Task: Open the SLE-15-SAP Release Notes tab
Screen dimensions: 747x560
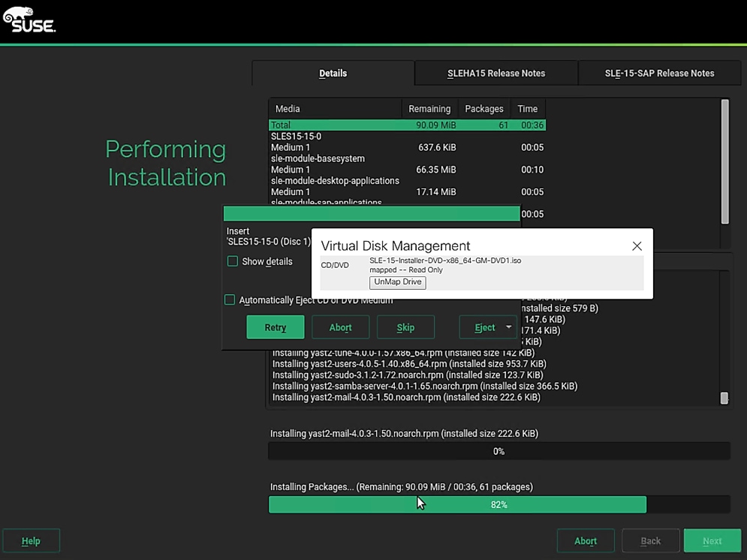Action: click(659, 73)
